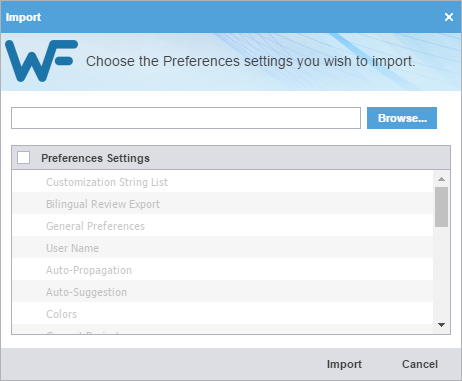
Task: Choose the General Preferences entry
Action: coord(223,226)
